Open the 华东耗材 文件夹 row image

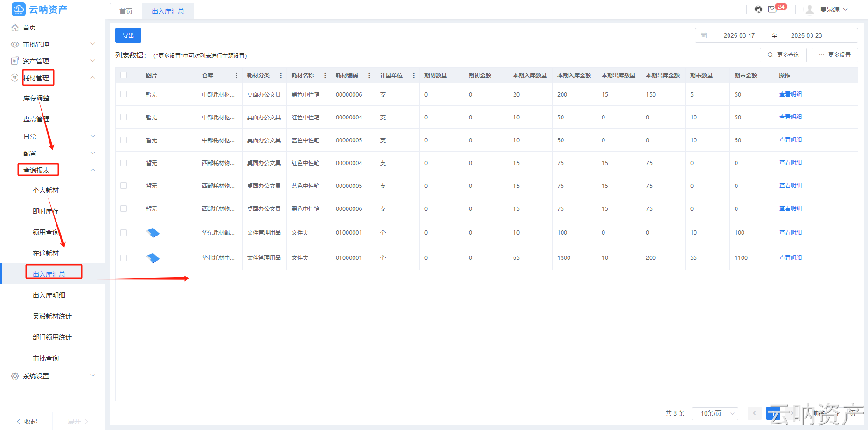tap(153, 233)
